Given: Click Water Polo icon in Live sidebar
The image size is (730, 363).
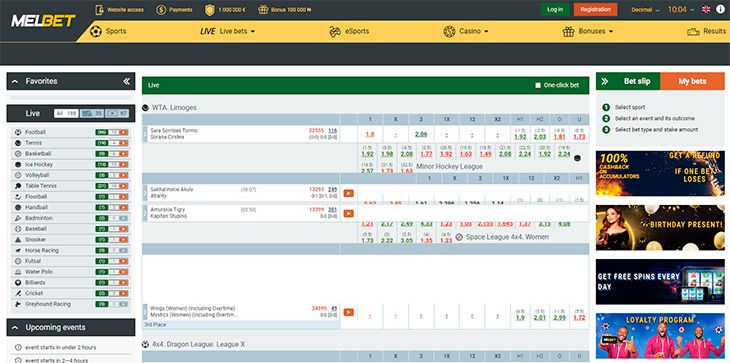Looking at the screenshot, I should (18, 272).
